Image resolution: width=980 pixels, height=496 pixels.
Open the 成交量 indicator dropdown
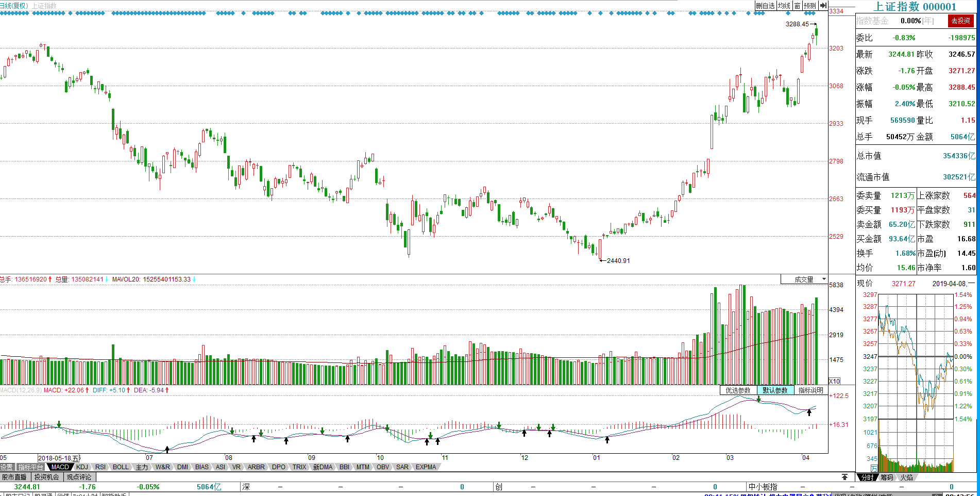click(x=804, y=279)
